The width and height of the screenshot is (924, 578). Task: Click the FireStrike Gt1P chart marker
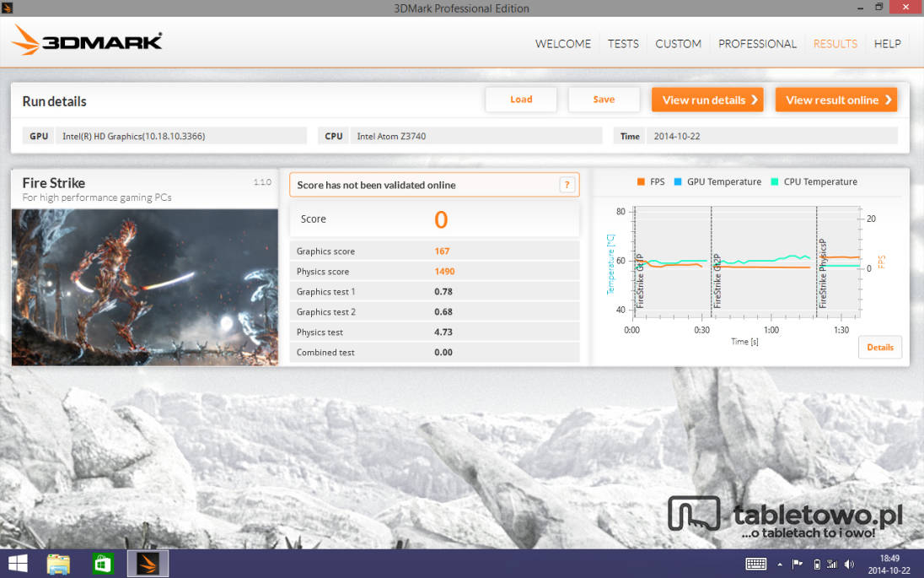(x=639, y=281)
